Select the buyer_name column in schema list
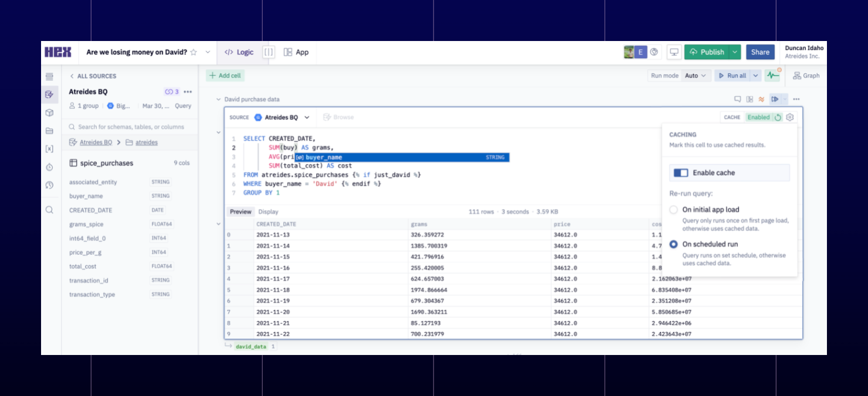Viewport: 868px width, 396px height. [86, 196]
